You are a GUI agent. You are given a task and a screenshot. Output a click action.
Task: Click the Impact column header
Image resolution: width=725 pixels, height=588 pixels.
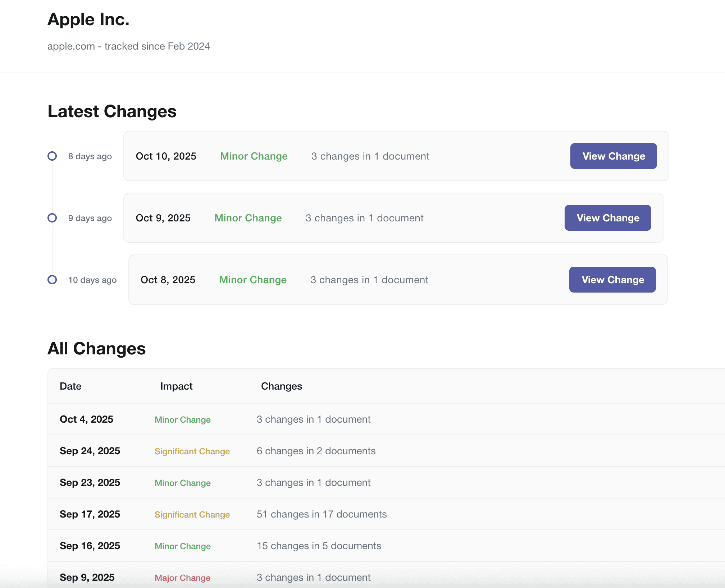176,386
